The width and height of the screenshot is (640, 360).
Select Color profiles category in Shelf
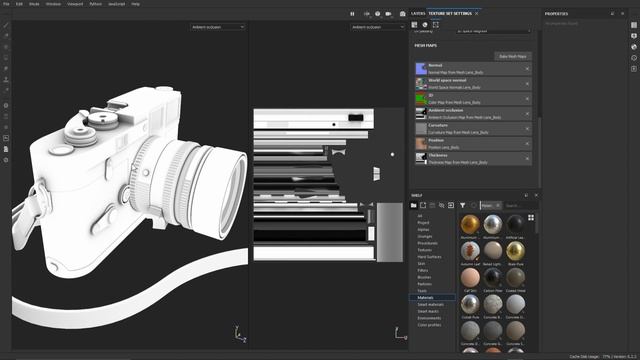(x=429, y=325)
